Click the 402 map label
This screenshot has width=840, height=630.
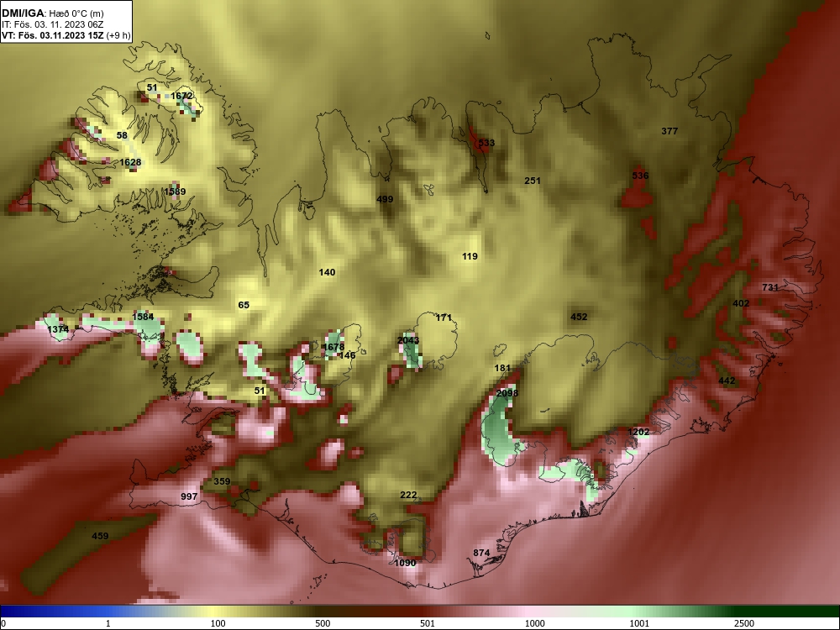pos(741,303)
